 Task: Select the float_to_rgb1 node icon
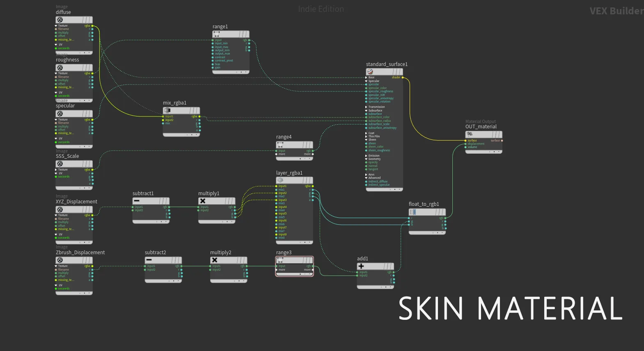(413, 212)
